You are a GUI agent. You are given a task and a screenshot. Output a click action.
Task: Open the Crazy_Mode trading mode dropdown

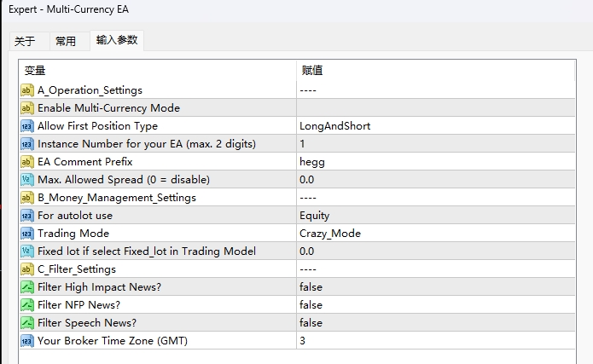(329, 234)
